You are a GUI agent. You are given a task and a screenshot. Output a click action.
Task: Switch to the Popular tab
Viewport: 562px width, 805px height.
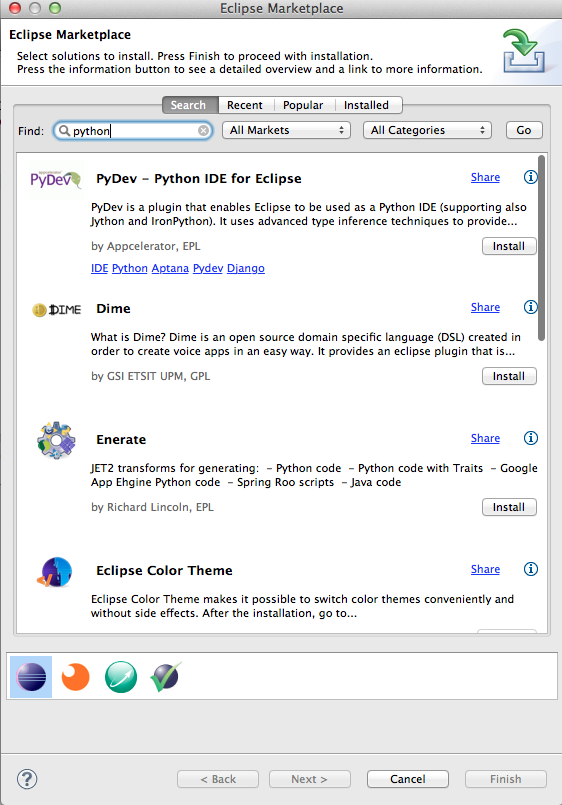coord(303,105)
